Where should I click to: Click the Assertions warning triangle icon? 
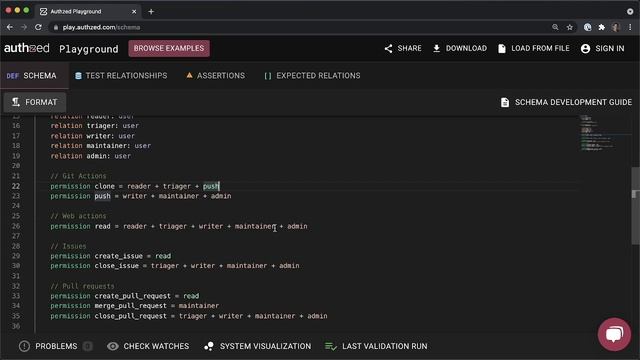tap(189, 75)
